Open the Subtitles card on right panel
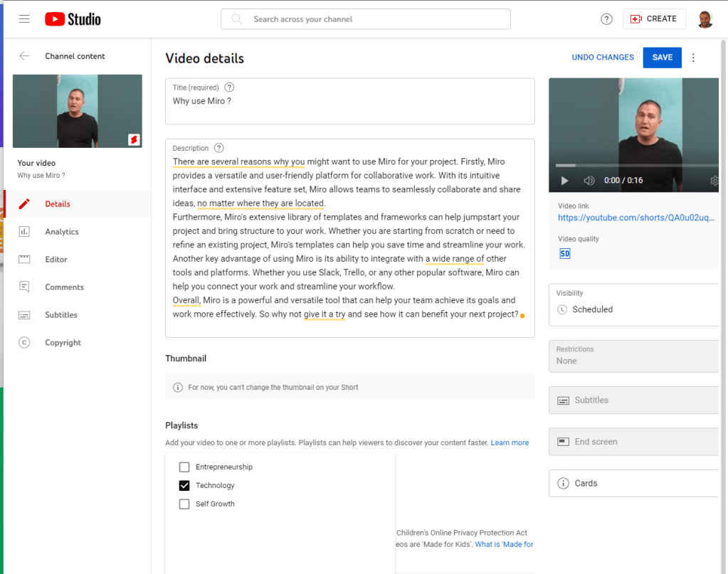 pos(634,400)
